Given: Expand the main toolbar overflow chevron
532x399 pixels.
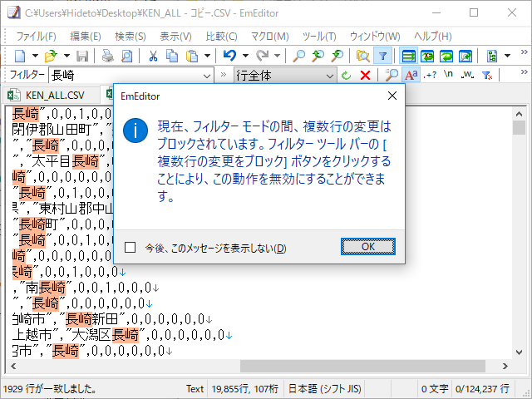Looking at the screenshot, I should (525, 52).
